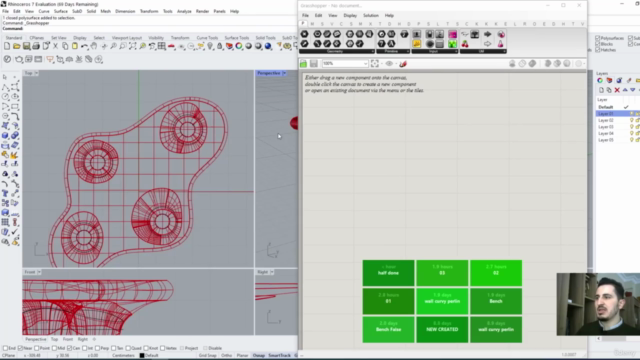Toggle the Hatches filter checkbox
This screenshot has height=360, width=640.
[598, 50]
